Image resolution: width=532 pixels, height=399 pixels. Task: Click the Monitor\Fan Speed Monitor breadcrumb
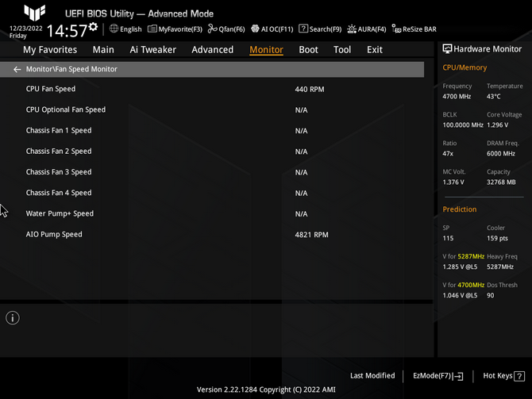click(71, 69)
